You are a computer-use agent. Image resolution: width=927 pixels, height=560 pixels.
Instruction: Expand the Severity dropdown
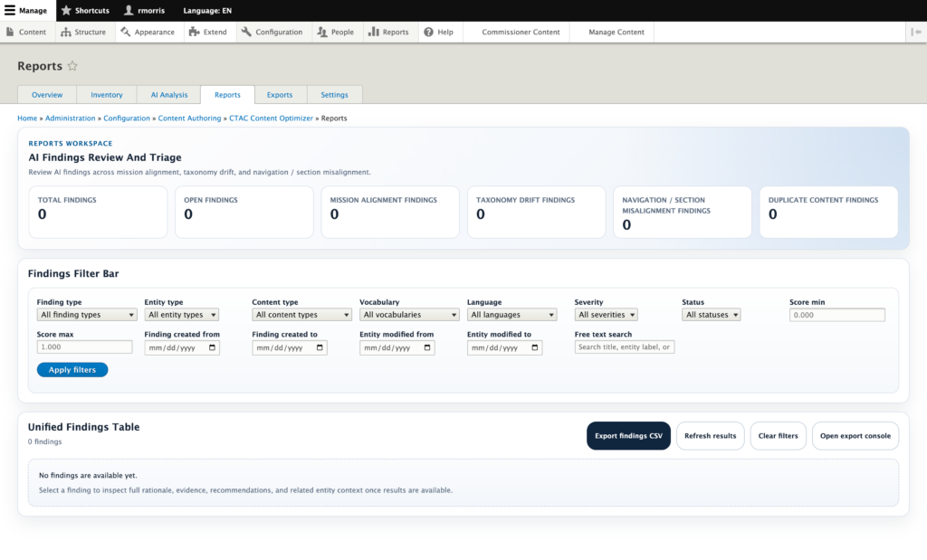pos(606,315)
